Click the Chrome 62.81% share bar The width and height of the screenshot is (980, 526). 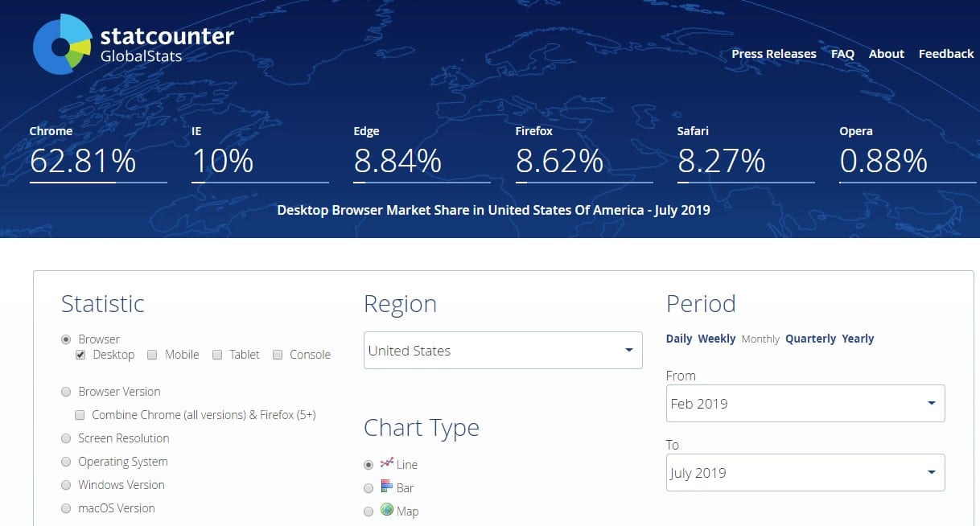pos(98,183)
